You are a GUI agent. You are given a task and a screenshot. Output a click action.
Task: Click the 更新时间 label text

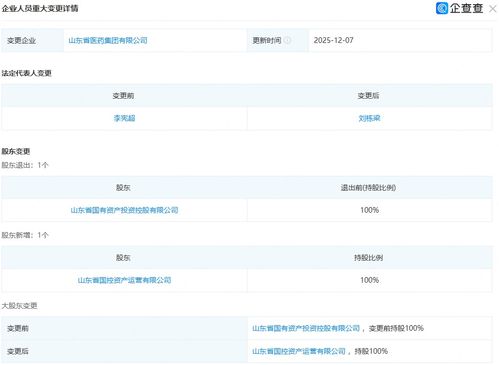pyautogui.click(x=267, y=40)
